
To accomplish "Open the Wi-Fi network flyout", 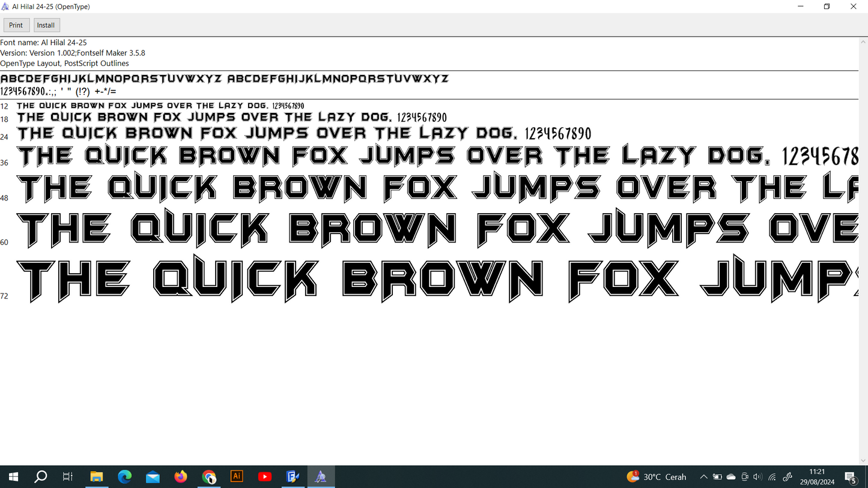I will point(772,477).
